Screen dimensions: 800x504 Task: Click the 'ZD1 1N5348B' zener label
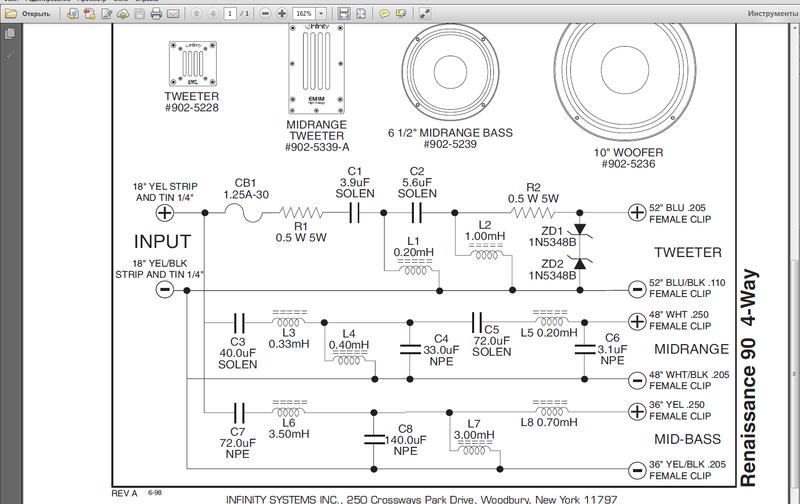[x=552, y=237]
